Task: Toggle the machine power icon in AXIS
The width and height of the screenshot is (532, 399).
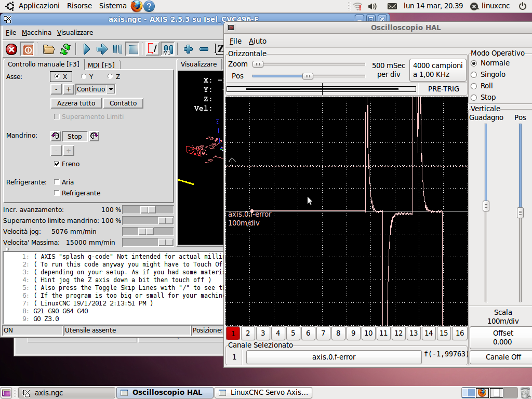Action: click(x=28, y=49)
